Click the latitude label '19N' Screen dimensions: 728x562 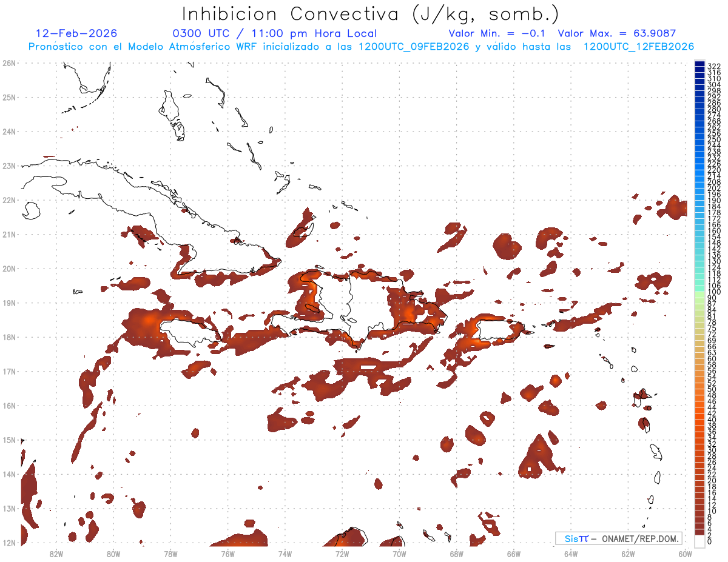click(9, 303)
